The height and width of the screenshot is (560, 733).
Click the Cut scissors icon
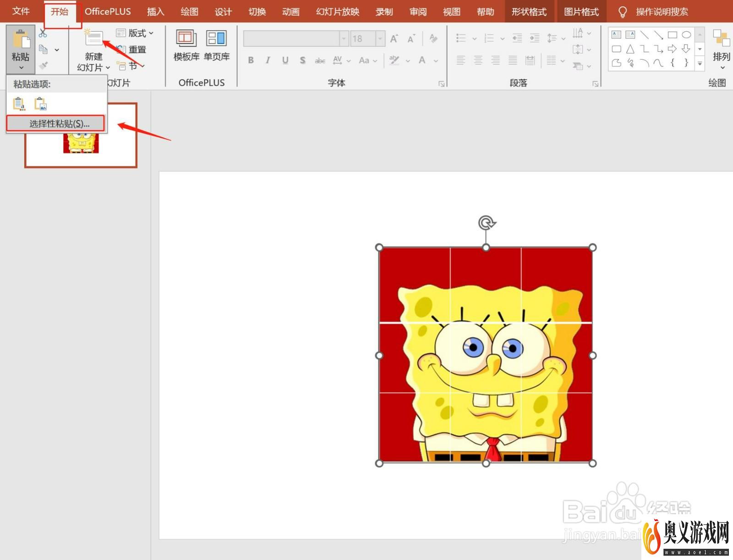click(x=43, y=33)
